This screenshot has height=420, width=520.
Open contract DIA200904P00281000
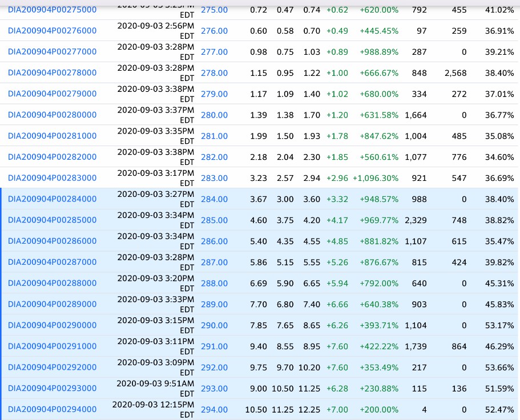(x=52, y=136)
